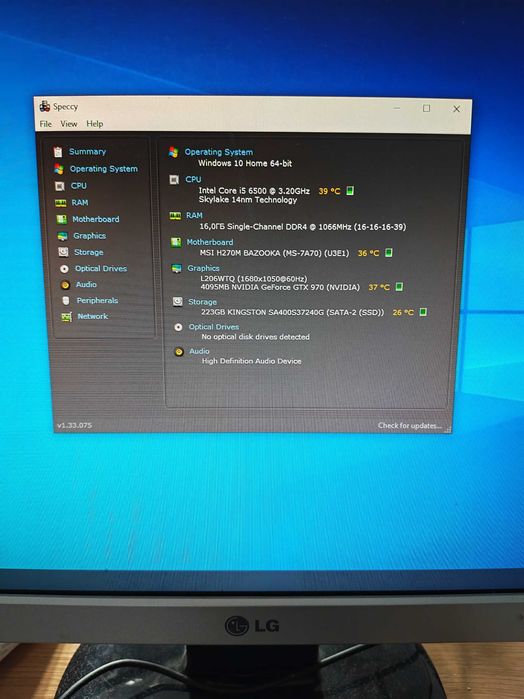The width and height of the screenshot is (524, 699).
Task: Click the RAM heading link in summary
Action: click(194, 216)
